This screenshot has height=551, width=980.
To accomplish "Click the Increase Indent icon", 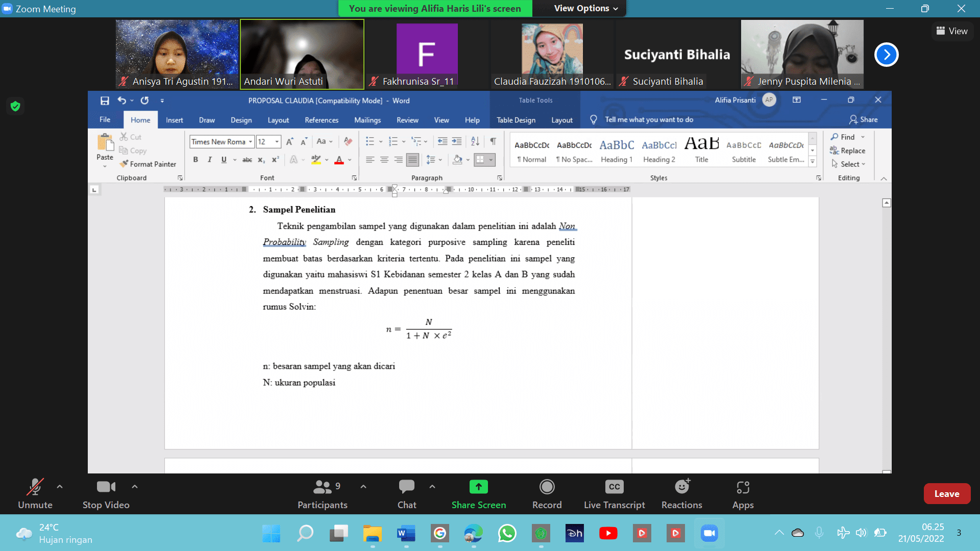I will tap(457, 141).
